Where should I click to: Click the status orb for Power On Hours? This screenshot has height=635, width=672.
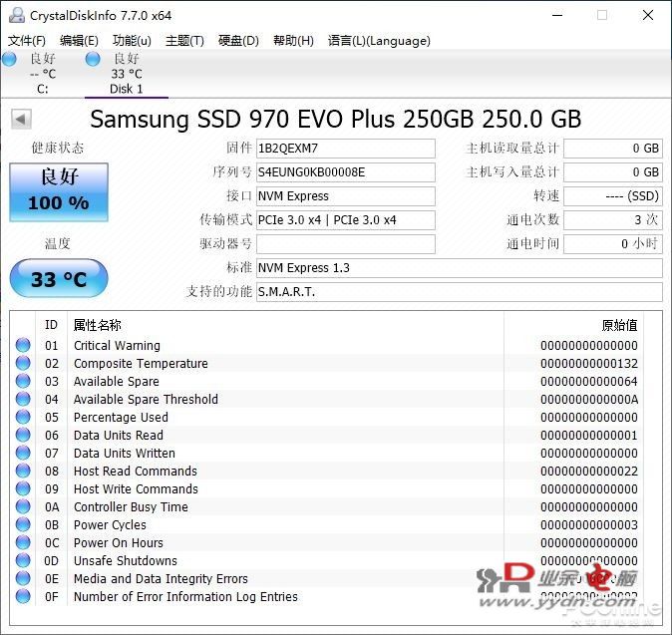pos(23,542)
